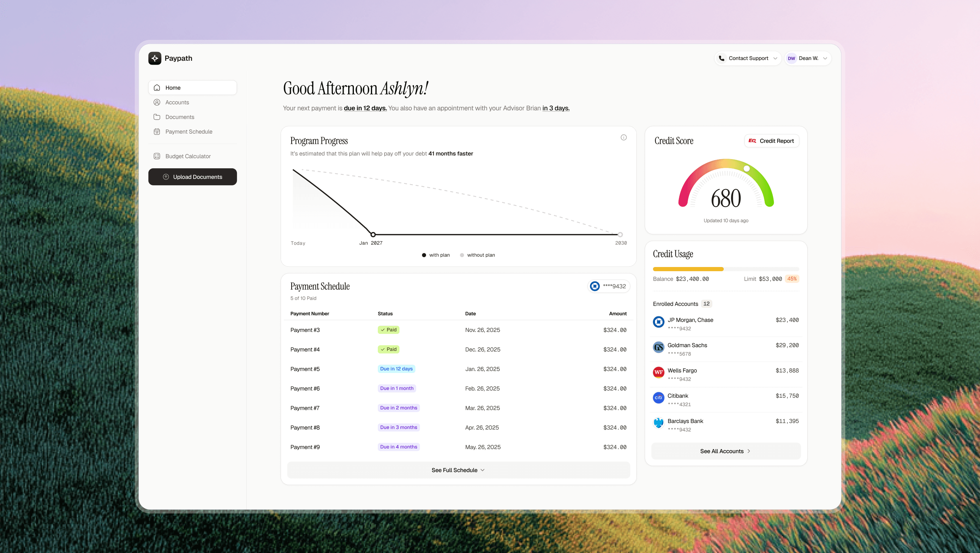Click the Goldman Sachs account name
980x553 pixels.
pyautogui.click(x=687, y=345)
